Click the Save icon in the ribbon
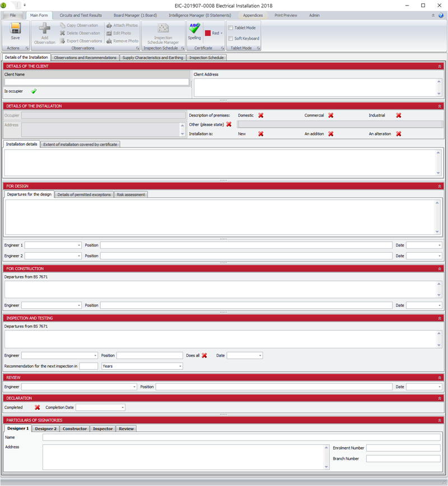Viewport: 448px width, 486px height. (15, 28)
